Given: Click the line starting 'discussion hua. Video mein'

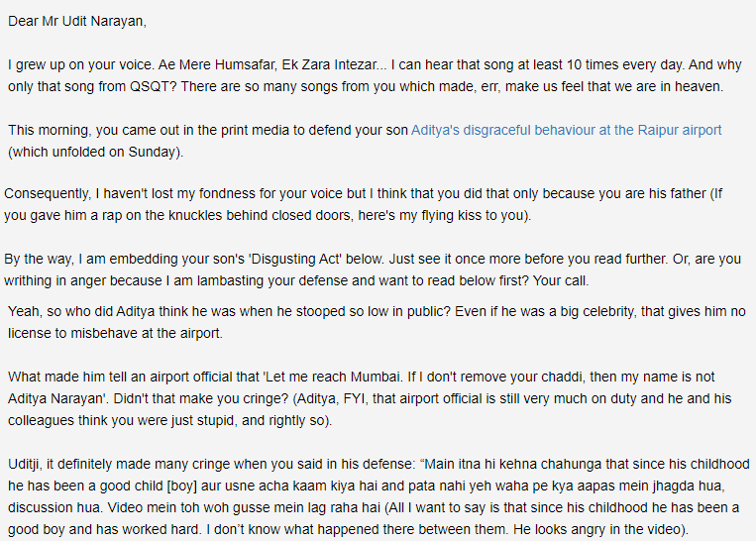Looking at the screenshot, I should [374, 507].
